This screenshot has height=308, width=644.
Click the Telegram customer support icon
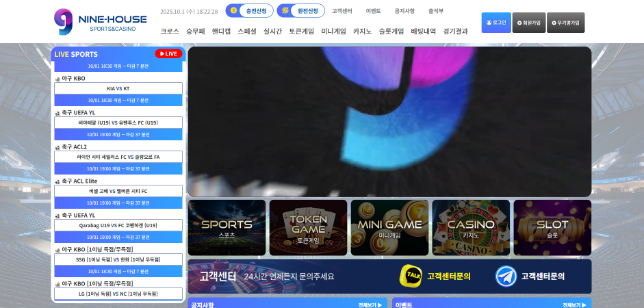[x=506, y=276]
